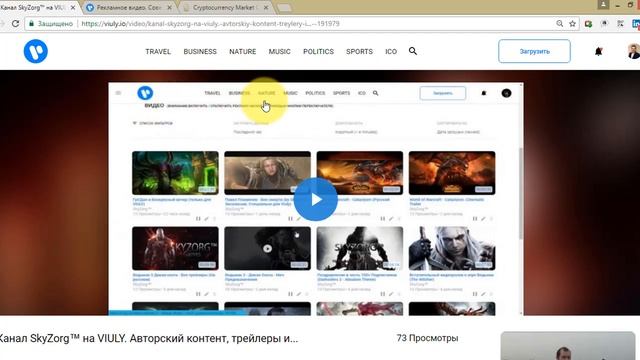Switch to the Рекламное видео tab
The width and height of the screenshot is (640, 360).
point(129,8)
